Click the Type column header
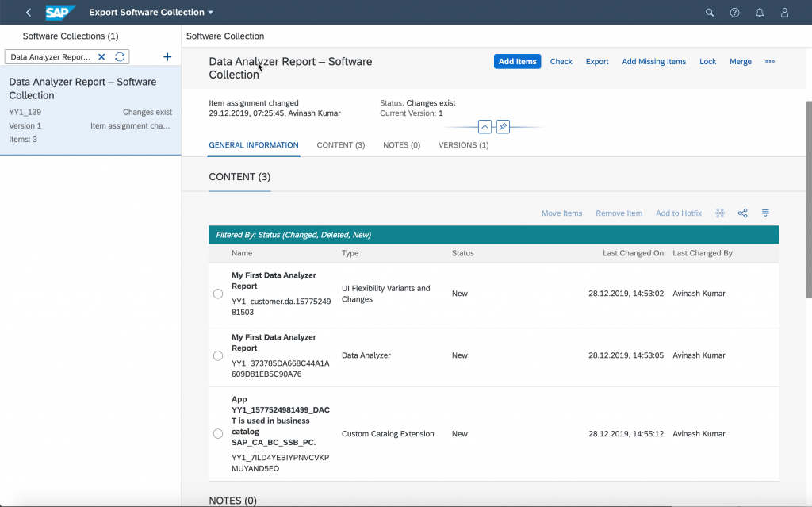This screenshot has height=507, width=812. pos(350,253)
